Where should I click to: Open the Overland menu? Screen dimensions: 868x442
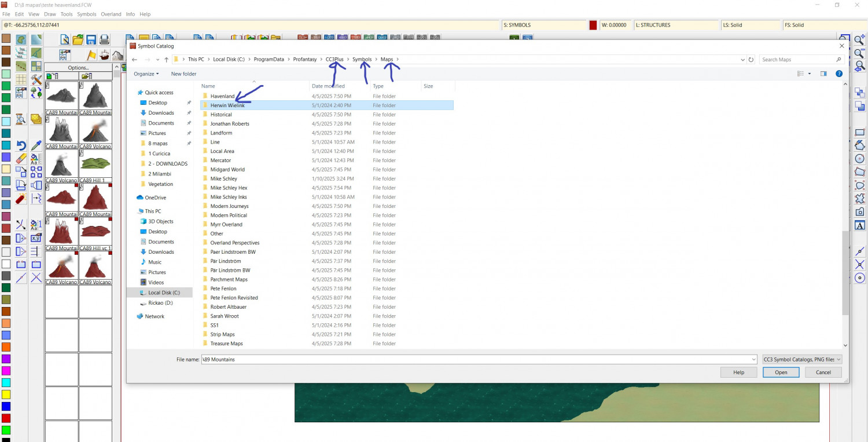pyautogui.click(x=111, y=14)
